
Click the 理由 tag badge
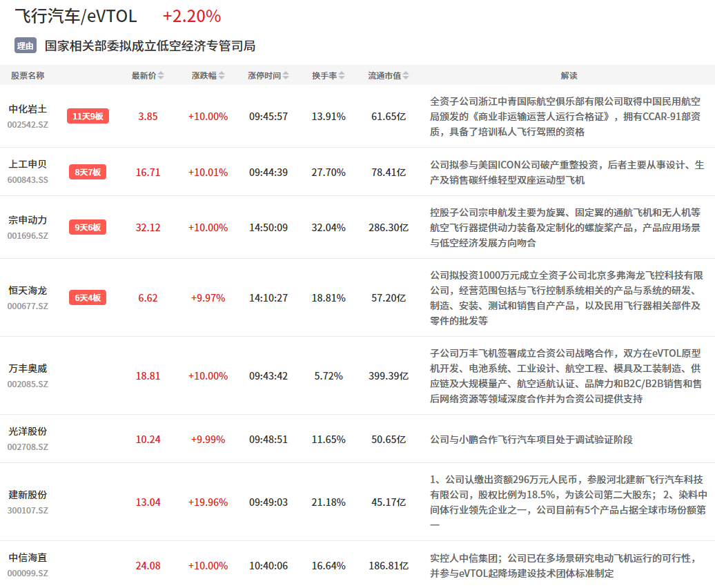pos(25,46)
